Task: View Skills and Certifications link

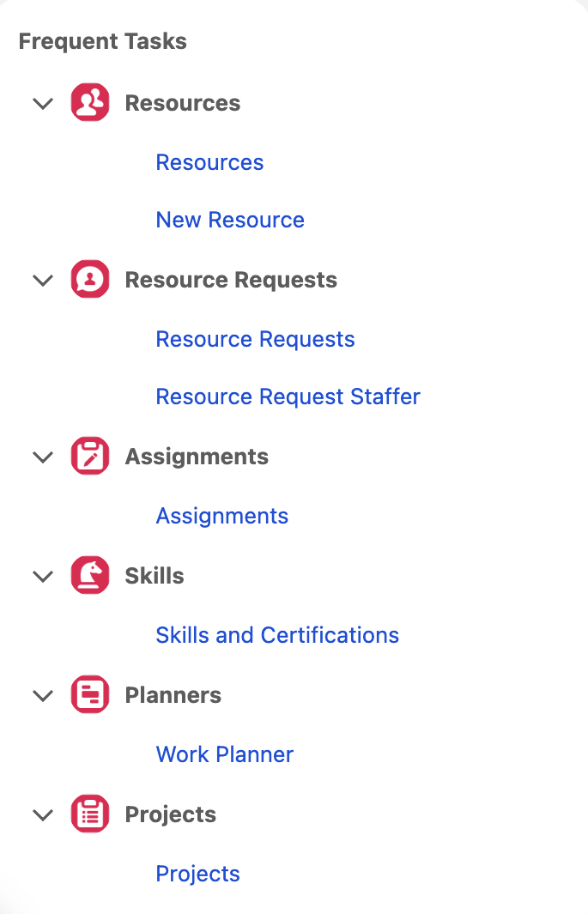Action: (x=277, y=635)
